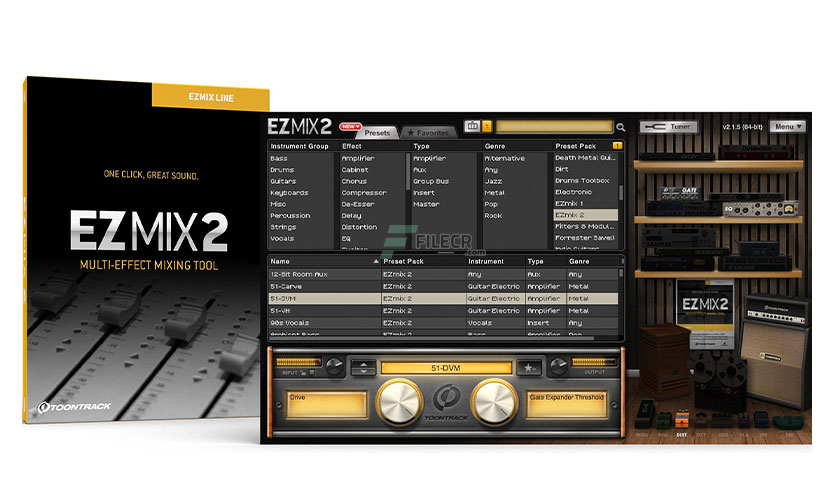This screenshot has width=836, height=484.
Task: Click the orange DIST pedal on the floor
Action: click(682, 421)
